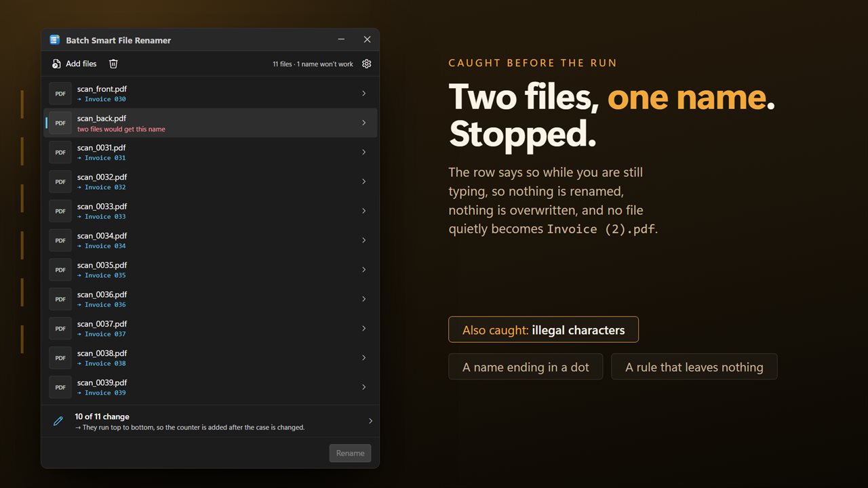
Task: Open the 10 of 11 change chevron
Action: (370, 422)
